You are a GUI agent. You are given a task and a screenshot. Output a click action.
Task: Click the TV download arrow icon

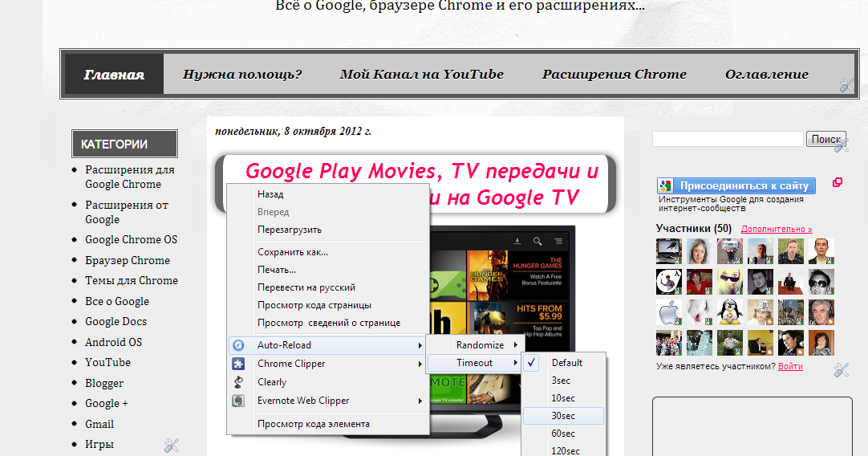tap(517, 242)
